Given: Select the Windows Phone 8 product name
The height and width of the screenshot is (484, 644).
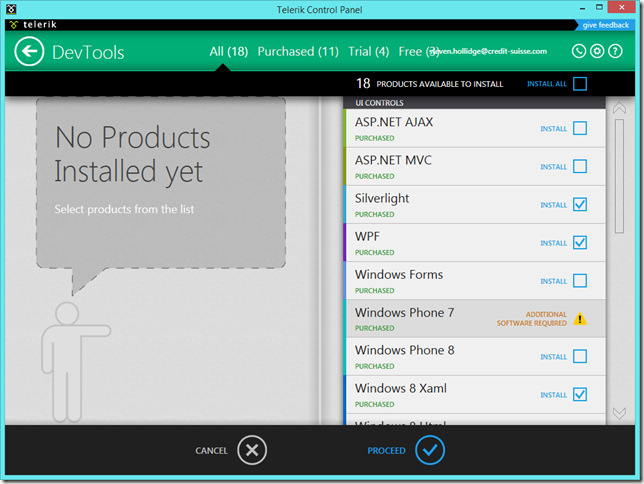Looking at the screenshot, I should click(x=405, y=350).
